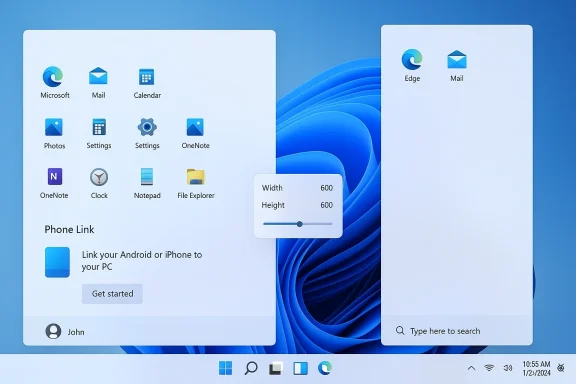Open the Photos app
576x384 pixels.
pos(54,133)
